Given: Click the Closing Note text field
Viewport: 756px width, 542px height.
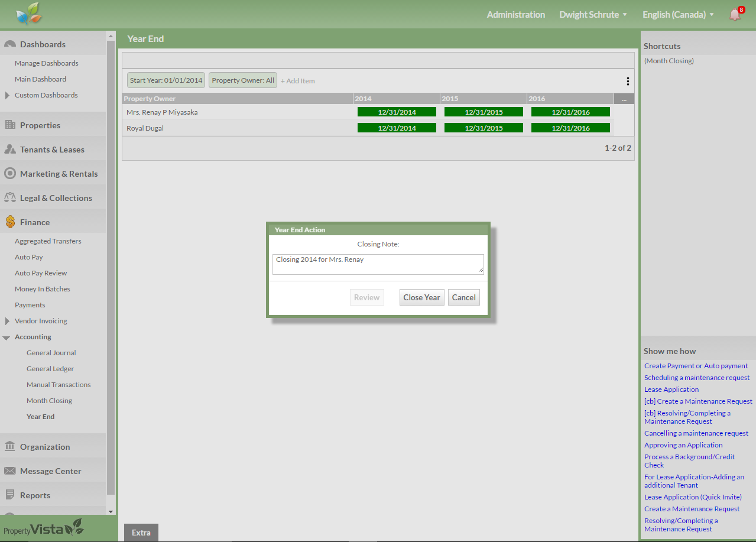Looking at the screenshot, I should pyautogui.click(x=378, y=264).
